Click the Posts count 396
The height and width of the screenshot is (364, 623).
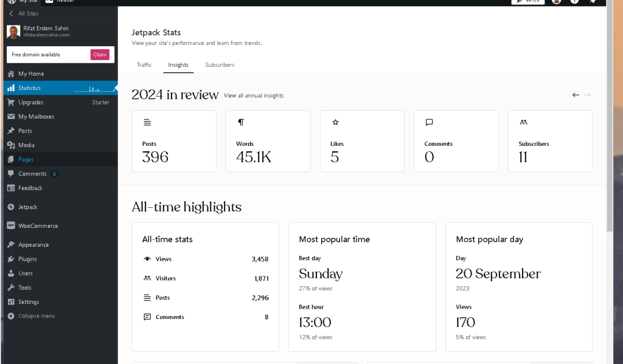point(155,157)
